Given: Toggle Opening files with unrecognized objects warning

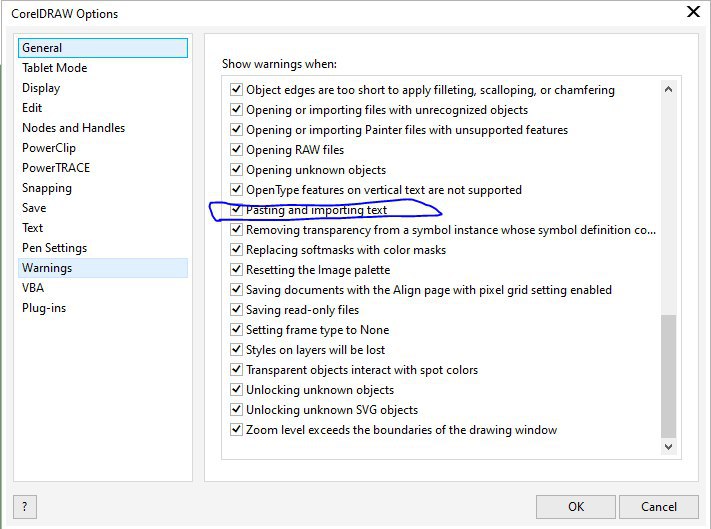Looking at the screenshot, I should click(x=236, y=109).
